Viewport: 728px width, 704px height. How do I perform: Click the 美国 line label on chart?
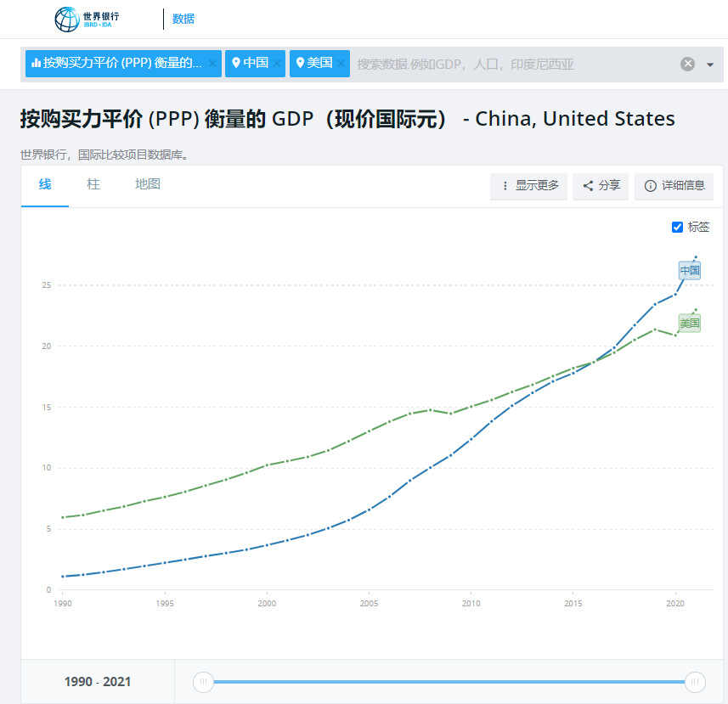(x=690, y=323)
